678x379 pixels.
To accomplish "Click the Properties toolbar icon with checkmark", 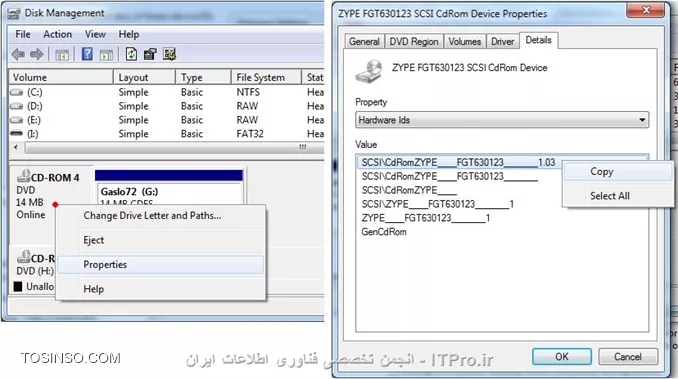I will [x=150, y=54].
